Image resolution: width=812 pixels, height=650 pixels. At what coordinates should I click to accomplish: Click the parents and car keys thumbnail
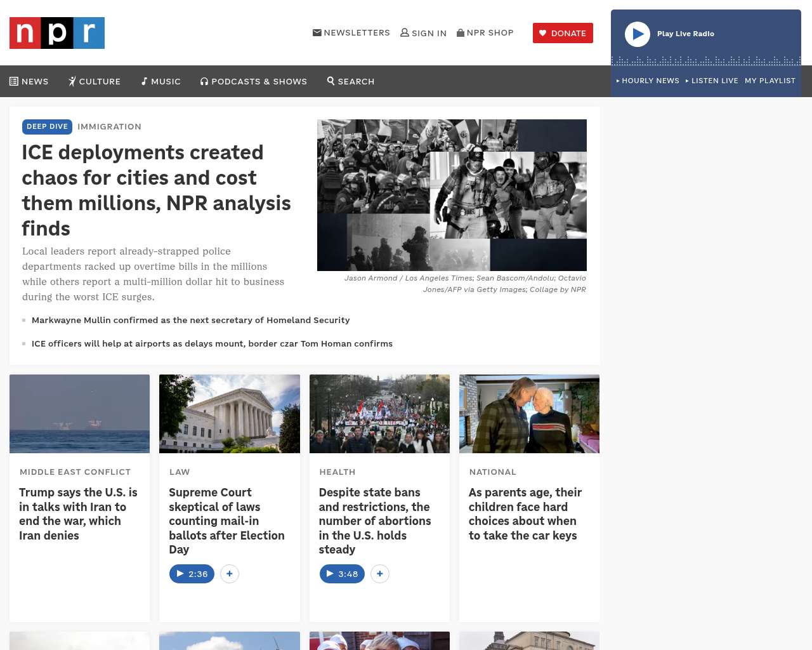[529, 414]
